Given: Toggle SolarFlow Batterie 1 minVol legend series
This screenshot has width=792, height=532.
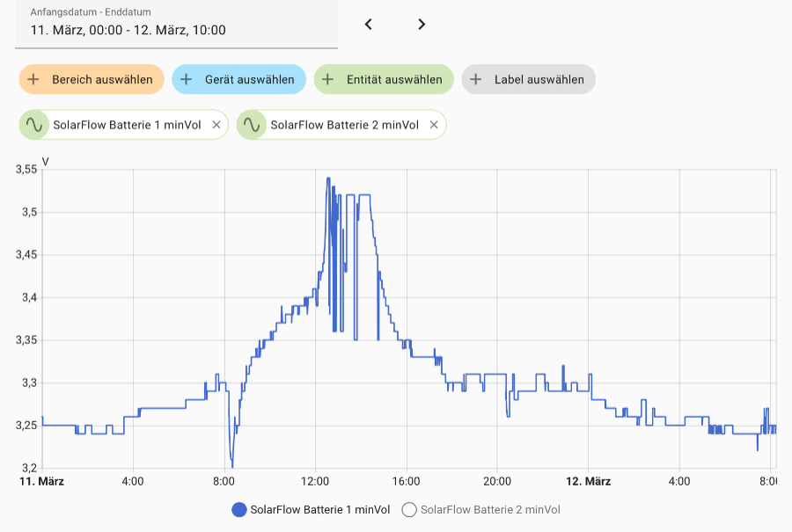Looking at the screenshot, I should (x=311, y=510).
